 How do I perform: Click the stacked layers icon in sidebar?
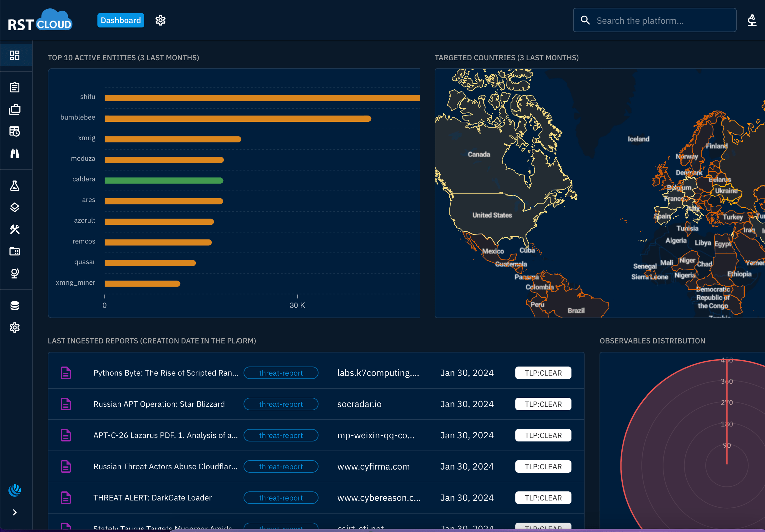15,208
